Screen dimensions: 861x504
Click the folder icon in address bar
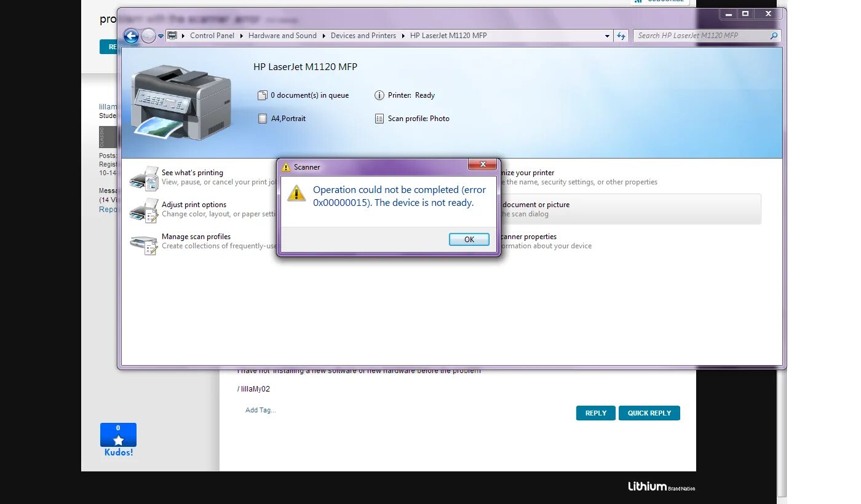[x=173, y=36]
